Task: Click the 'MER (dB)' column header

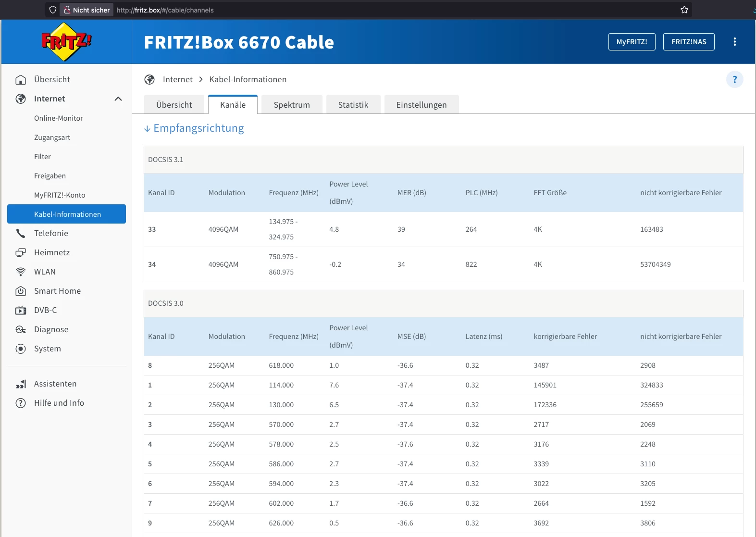Action: [x=412, y=193]
